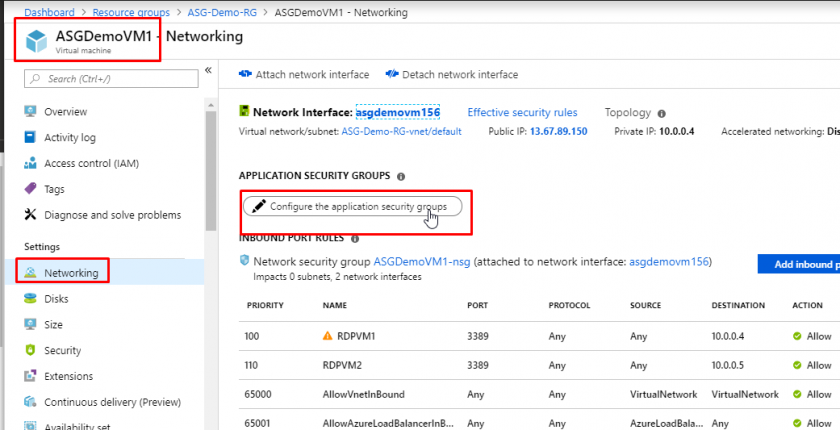The height and width of the screenshot is (430, 840).
Task: Click the Diagnose and solve problems icon
Action: coord(31,215)
